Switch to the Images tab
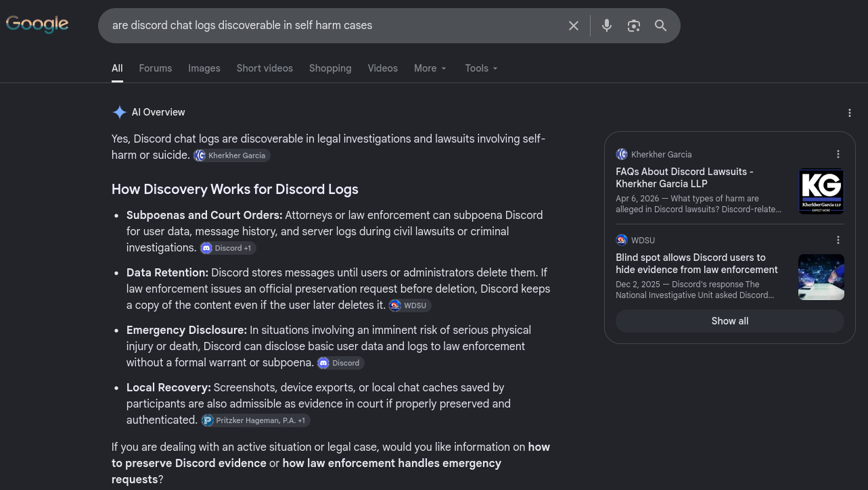 [204, 68]
